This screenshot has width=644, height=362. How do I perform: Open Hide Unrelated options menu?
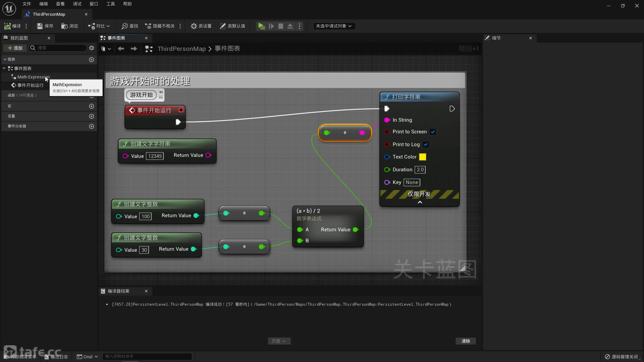click(180, 26)
